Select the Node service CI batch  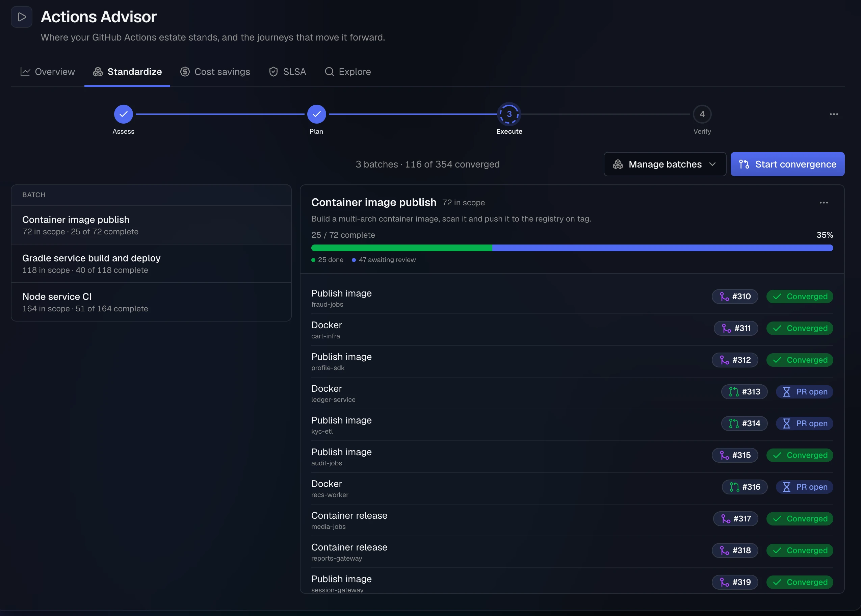(x=151, y=302)
